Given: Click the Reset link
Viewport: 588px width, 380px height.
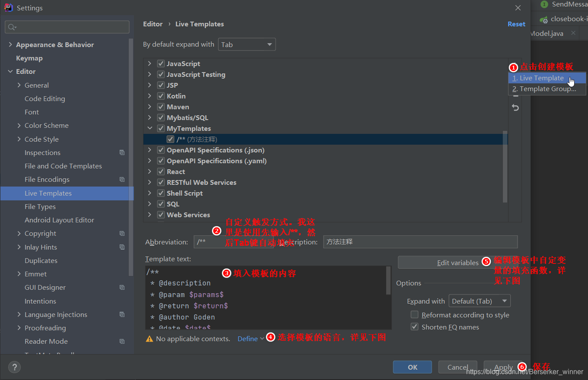Looking at the screenshot, I should (516, 24).
